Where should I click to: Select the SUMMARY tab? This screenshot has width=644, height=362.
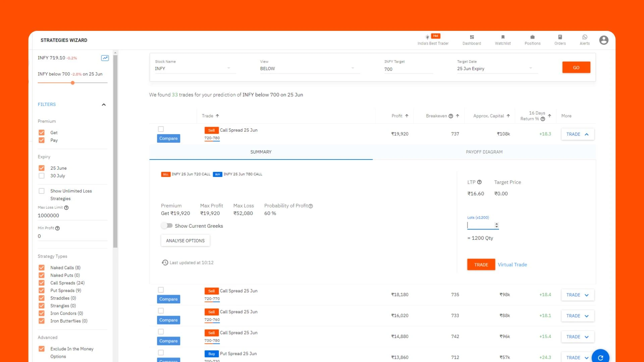(261, 152)
